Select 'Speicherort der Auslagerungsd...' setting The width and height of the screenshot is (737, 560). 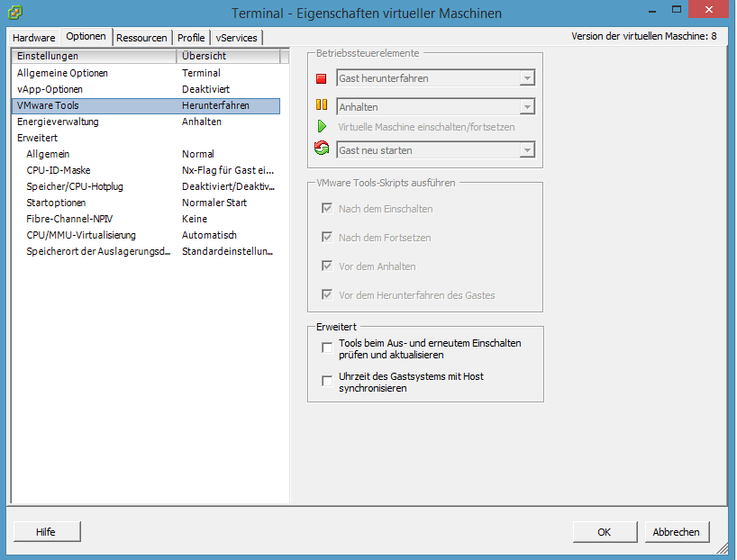[x=146, y=251]
